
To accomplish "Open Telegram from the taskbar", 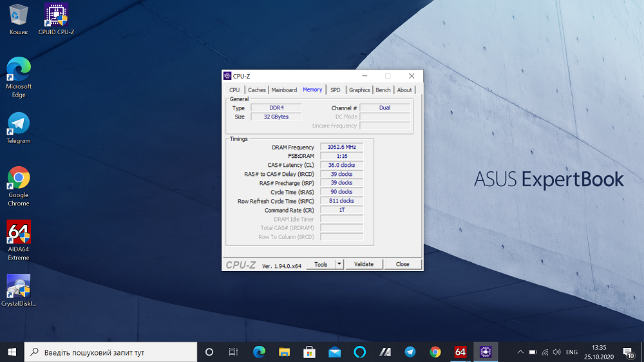I will tap(410, 352).
